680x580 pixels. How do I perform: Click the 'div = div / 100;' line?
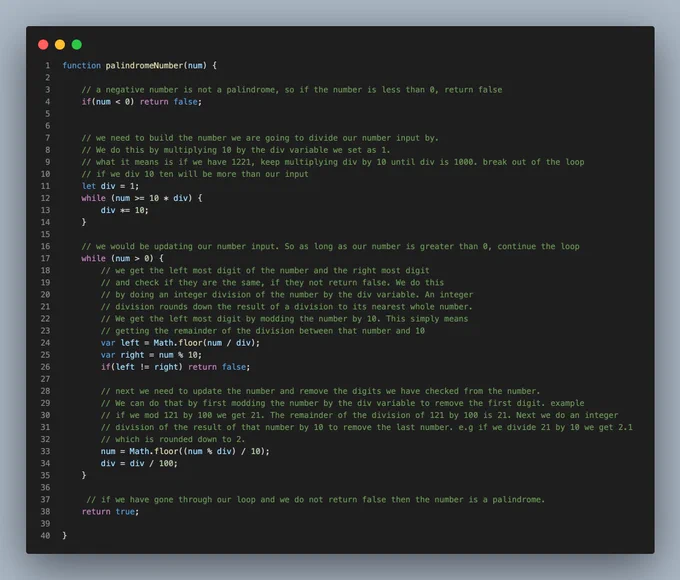point(139,464)
